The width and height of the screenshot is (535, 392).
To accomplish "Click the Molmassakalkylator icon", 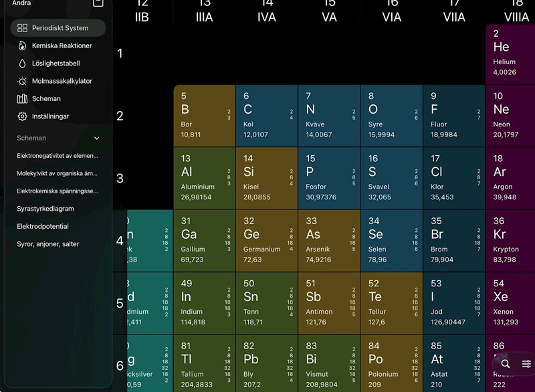I will click(x=22, y=81).
